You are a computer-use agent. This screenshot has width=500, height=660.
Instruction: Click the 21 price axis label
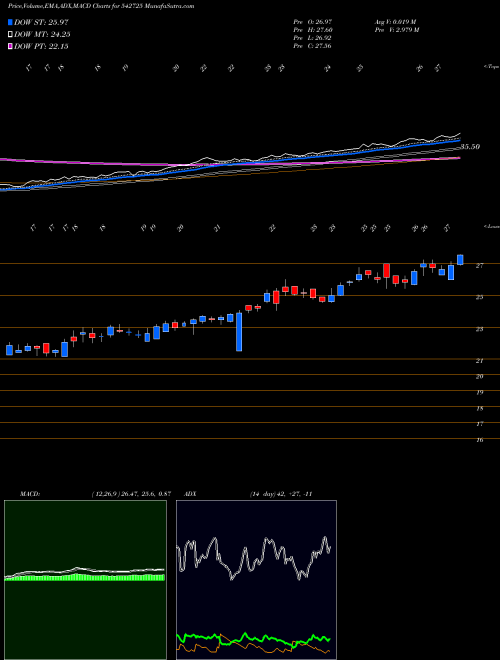[x=479, y=361]
